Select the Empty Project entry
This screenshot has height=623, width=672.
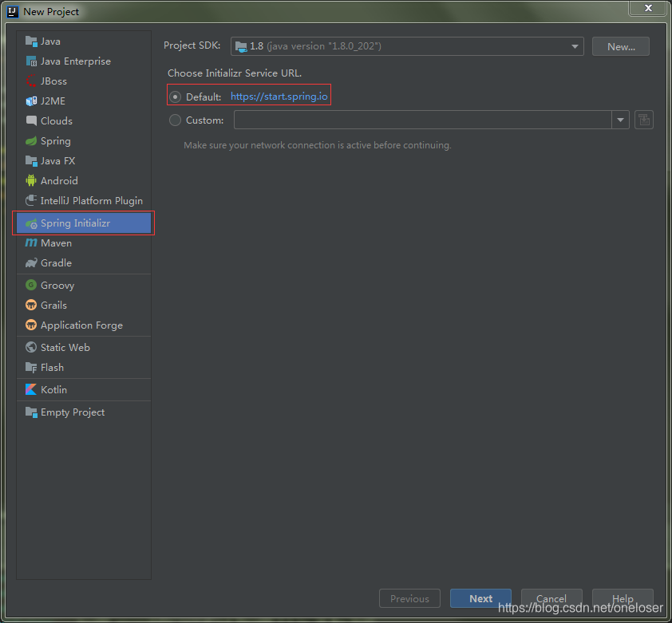(x=84, y=412)
